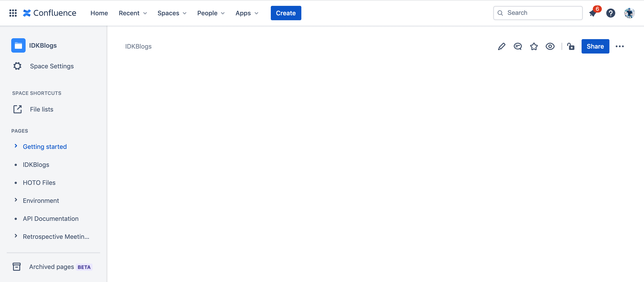
Task: Toggle the watch/eye visibility icon
Action: (550, 46)
